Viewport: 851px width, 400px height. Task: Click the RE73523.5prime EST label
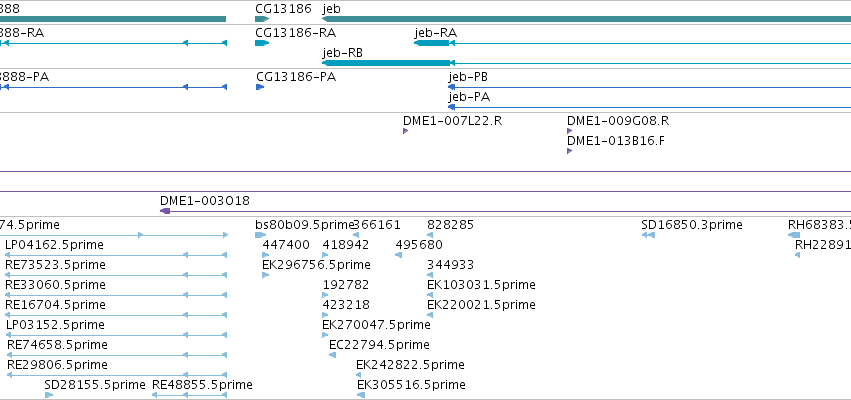55,265
